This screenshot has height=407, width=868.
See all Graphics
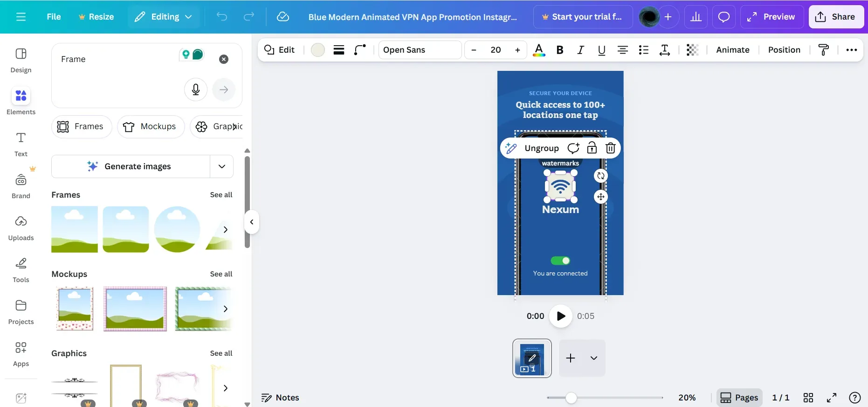pos(221,353)
